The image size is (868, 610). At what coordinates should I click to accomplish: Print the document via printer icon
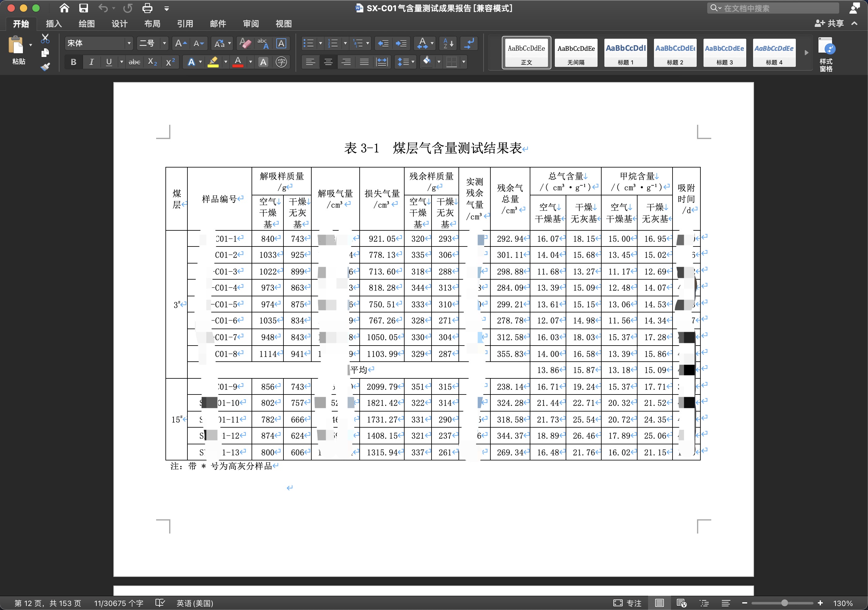pyautogui.click(x=147, y=8)
